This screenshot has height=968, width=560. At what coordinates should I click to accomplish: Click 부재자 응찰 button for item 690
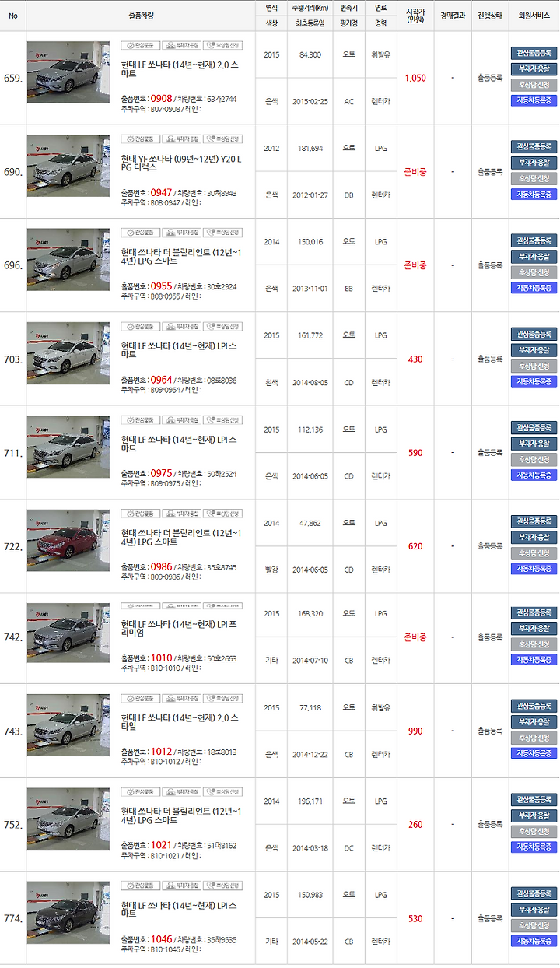pos(534,163)
